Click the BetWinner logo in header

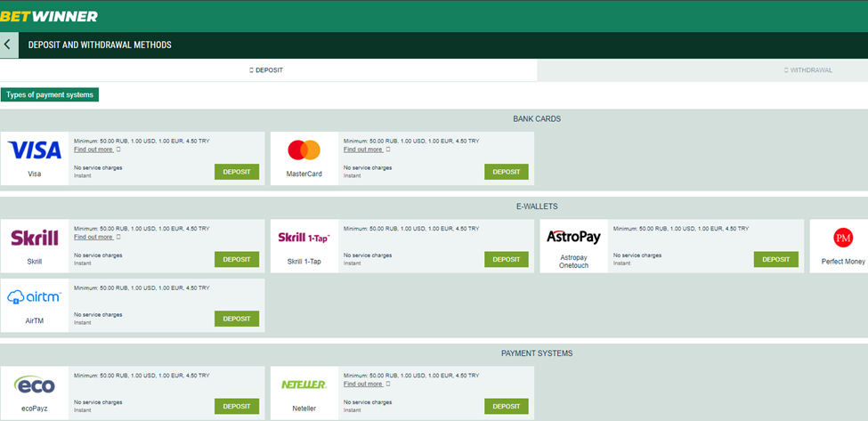(x=49, y=16)
